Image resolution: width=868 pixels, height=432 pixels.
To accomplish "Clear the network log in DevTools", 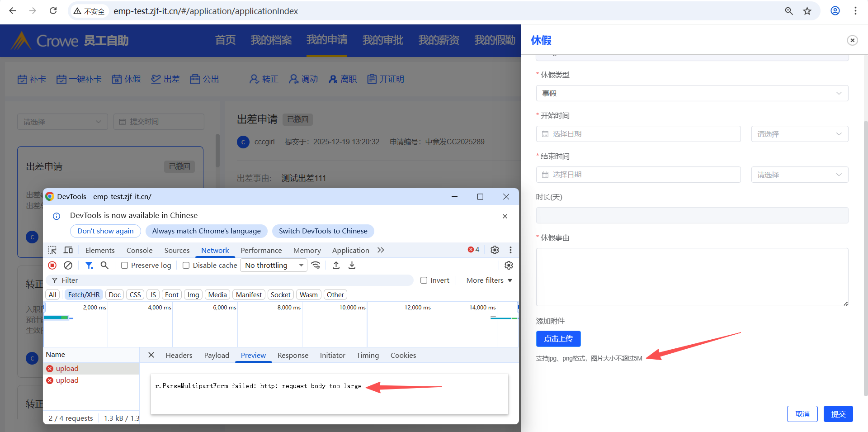I will 68,266.
